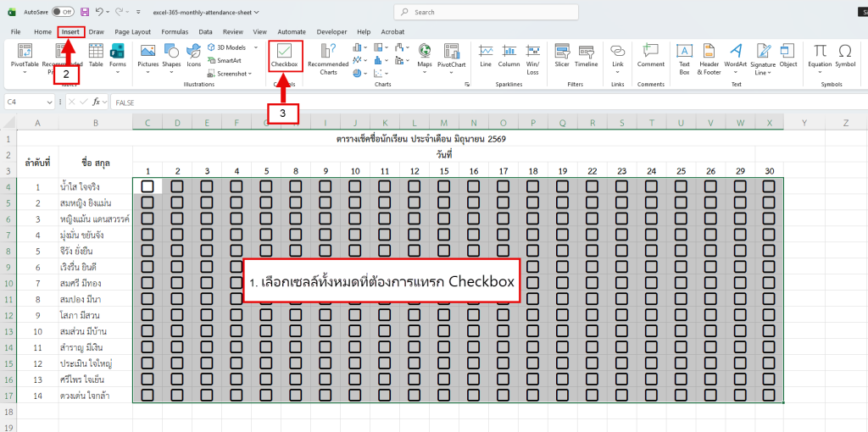868x432 pixels.
Task: Insert WordArt
Action: point(736,57)
